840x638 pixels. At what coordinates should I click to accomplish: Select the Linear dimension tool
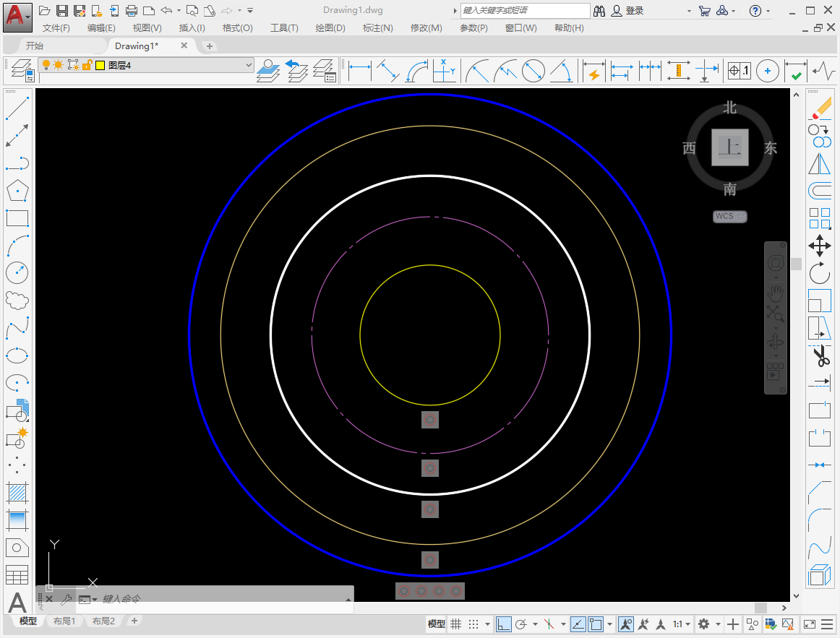tap(359, 71)
